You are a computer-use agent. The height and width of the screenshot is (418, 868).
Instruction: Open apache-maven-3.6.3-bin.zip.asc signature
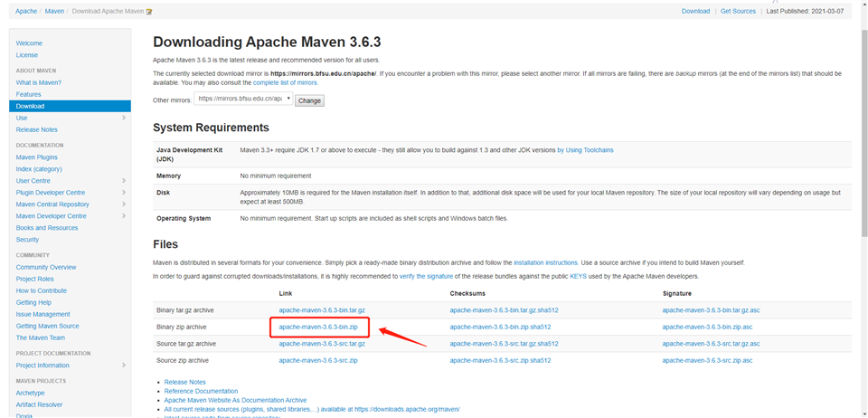707,328
